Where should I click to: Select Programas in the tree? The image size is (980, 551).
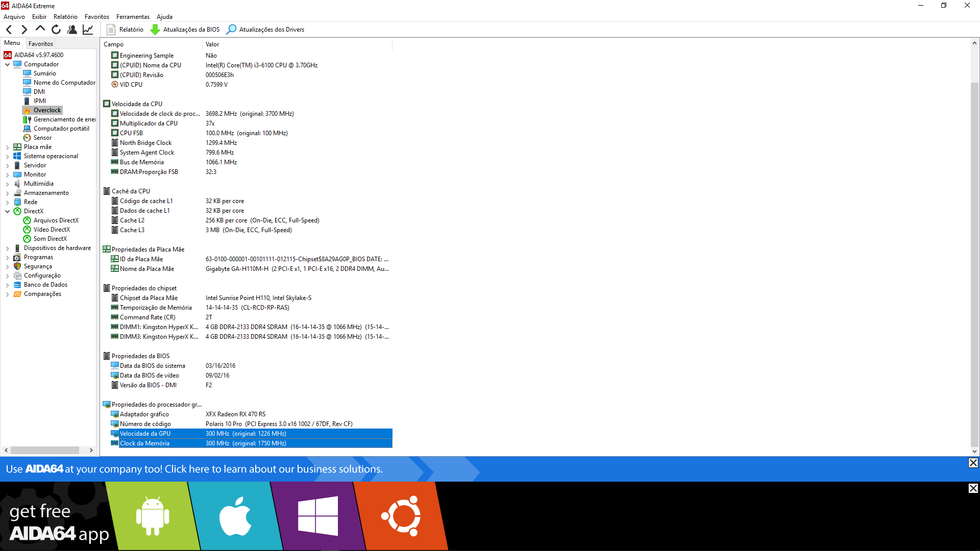coord(38,257)
